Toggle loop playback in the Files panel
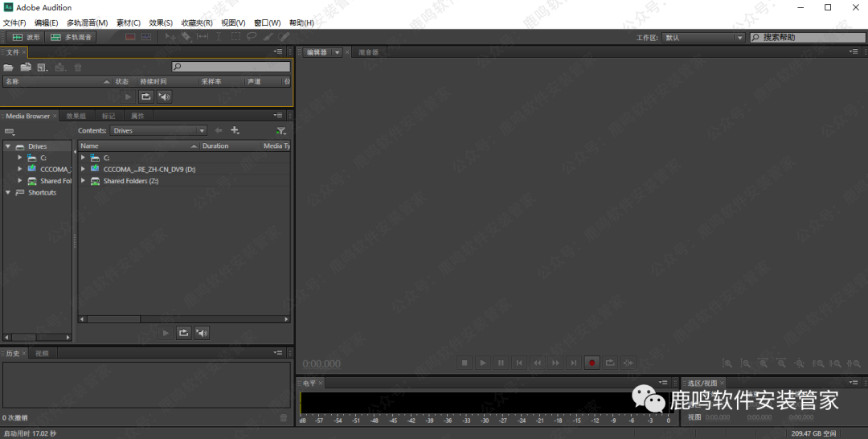 tap(145, 96)
